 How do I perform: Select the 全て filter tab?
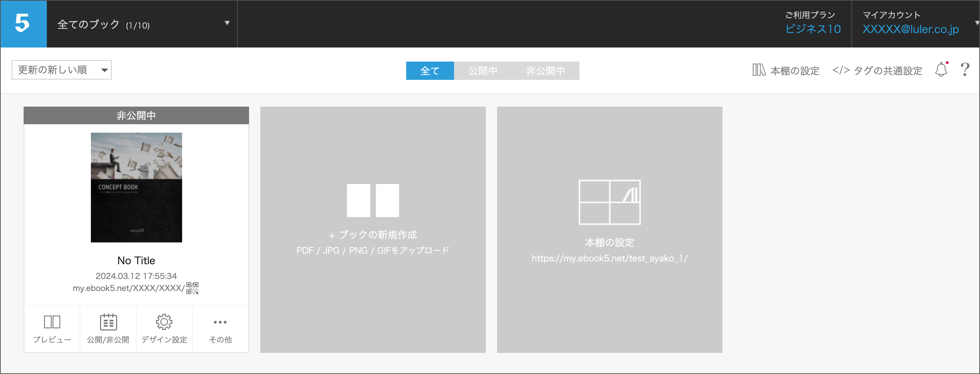pos(429,71)
